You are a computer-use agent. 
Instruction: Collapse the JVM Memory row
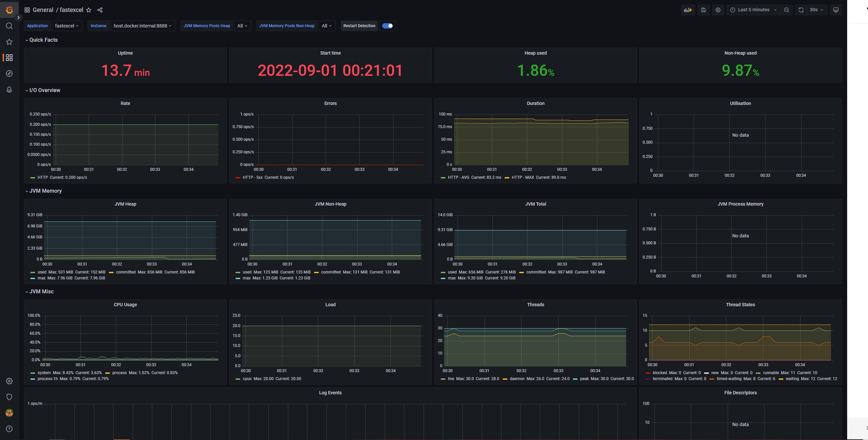click(x=45, y=191)
